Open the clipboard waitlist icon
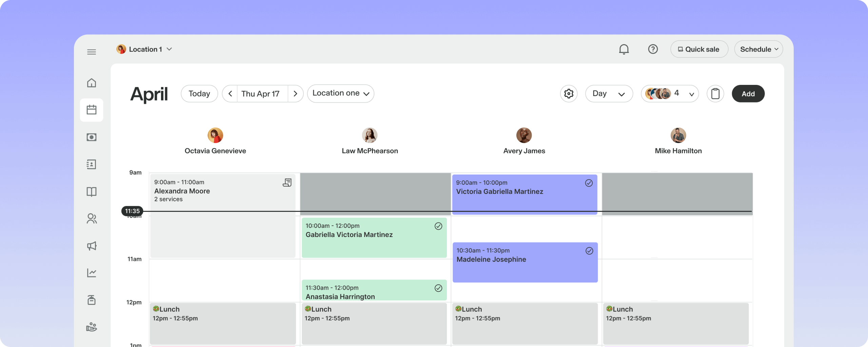The height and width of the screenshot is (347, 868). pyautogui.click(x=715, y=93)
